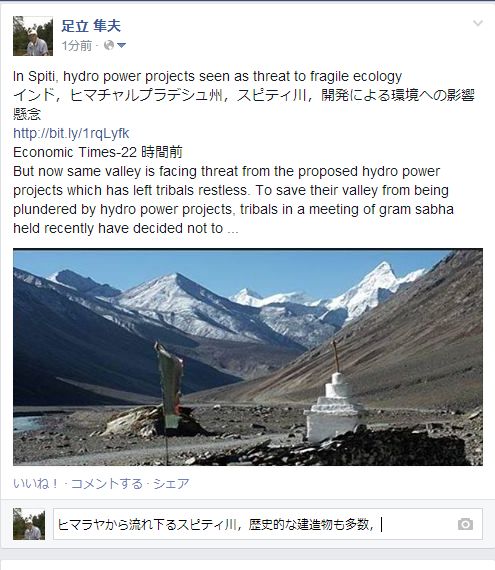Click the prayer flag in the photo
Viewport: 495px width, 570px height.
[169, 385]
